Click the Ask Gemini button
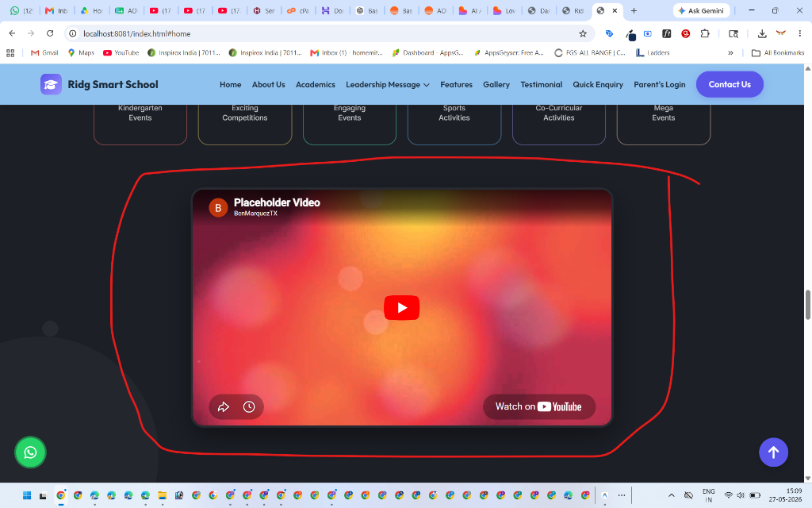 tap(701, 10)
